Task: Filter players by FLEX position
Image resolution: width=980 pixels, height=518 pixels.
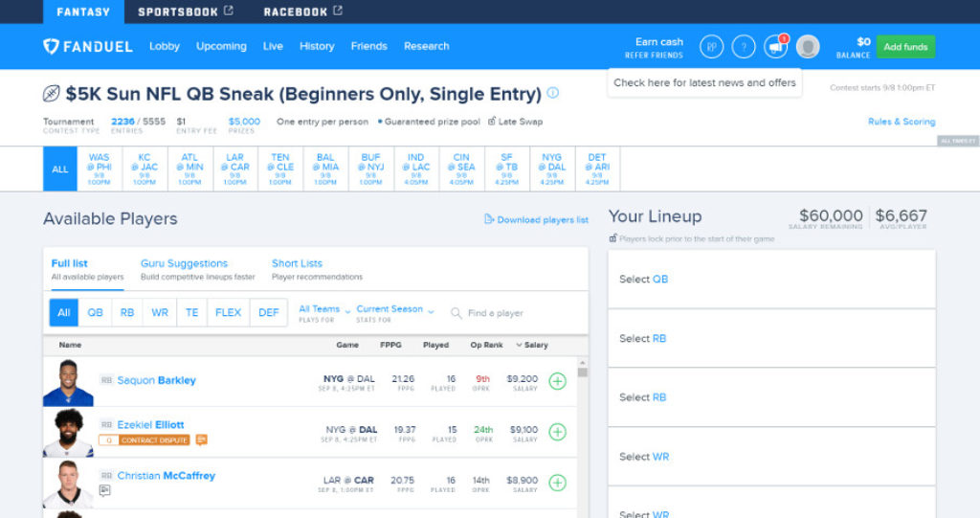Action: (x=228, y=312)
